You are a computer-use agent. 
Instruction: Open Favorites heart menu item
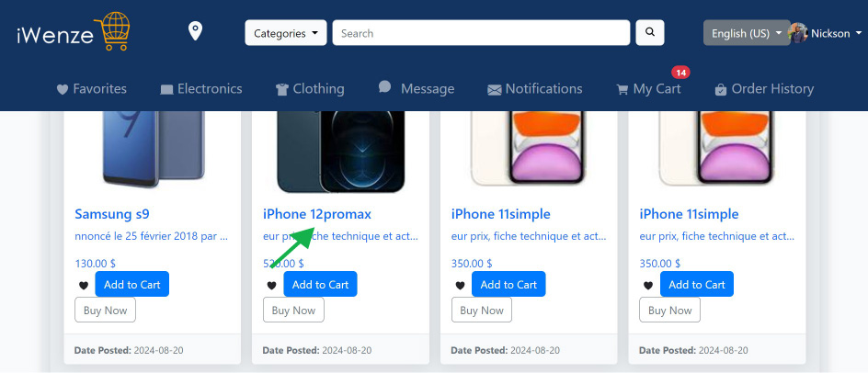pos(91,88)
